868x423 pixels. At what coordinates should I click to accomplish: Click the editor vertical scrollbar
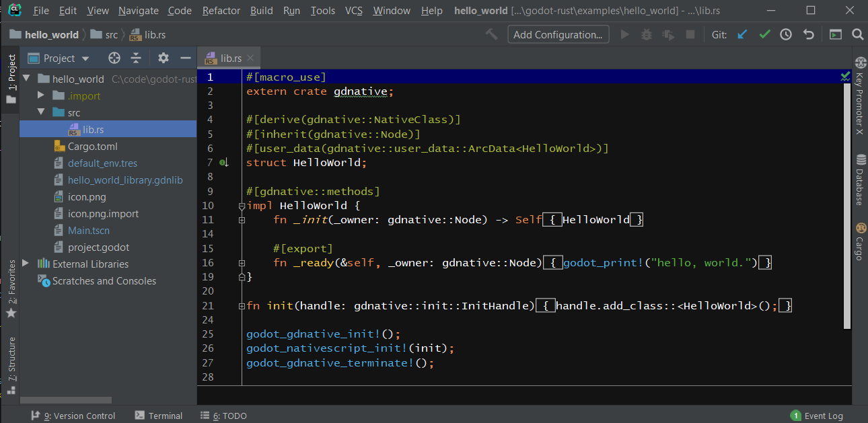point(847,206)
